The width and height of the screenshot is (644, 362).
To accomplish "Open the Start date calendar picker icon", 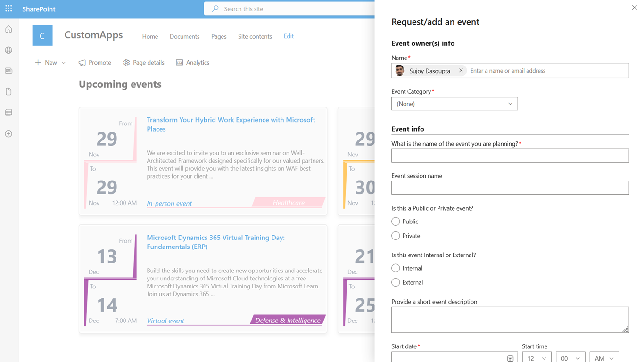I will (510, 358).
